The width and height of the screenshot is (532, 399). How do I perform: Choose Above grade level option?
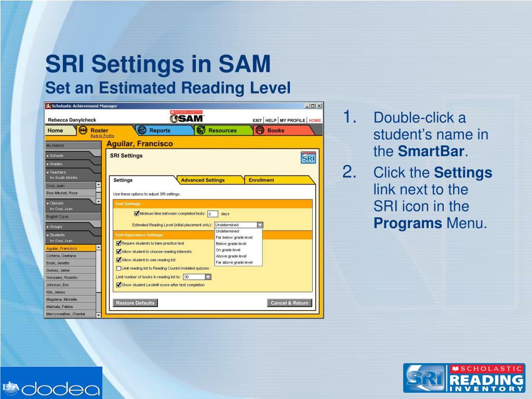click(x=238, y=256)
